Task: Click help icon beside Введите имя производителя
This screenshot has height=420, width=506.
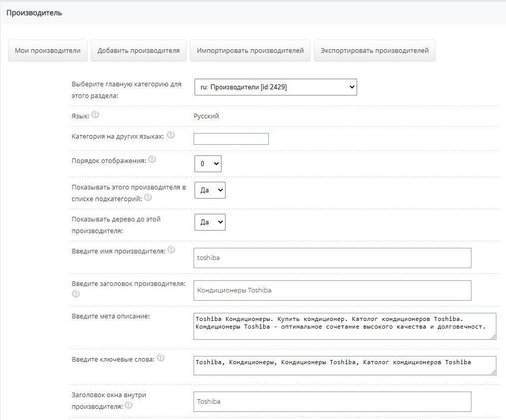Action: pos(171,250)
